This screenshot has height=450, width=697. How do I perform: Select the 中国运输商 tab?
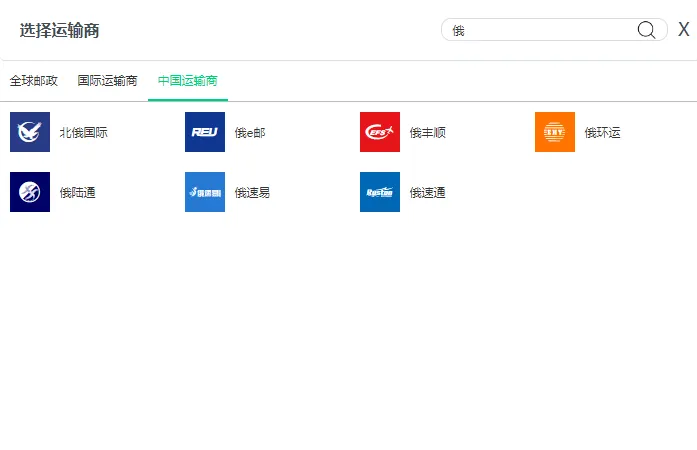[x=188, y=80]
